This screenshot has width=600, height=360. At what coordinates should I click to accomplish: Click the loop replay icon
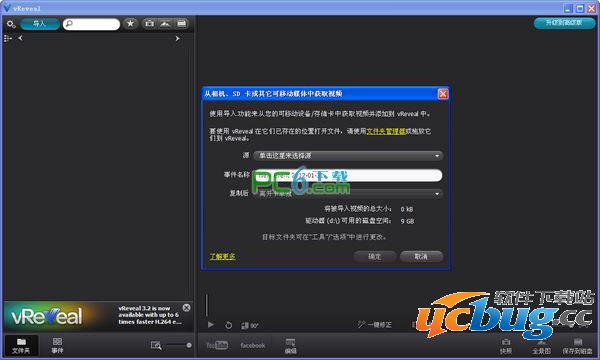coord(228,325)
